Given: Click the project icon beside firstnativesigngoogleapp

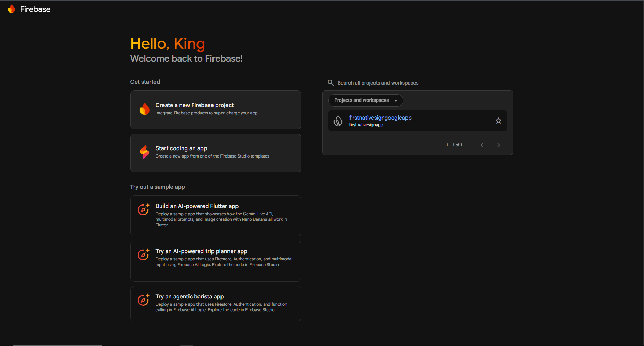Looking at the screenshot, I should [x=338, y=121].
